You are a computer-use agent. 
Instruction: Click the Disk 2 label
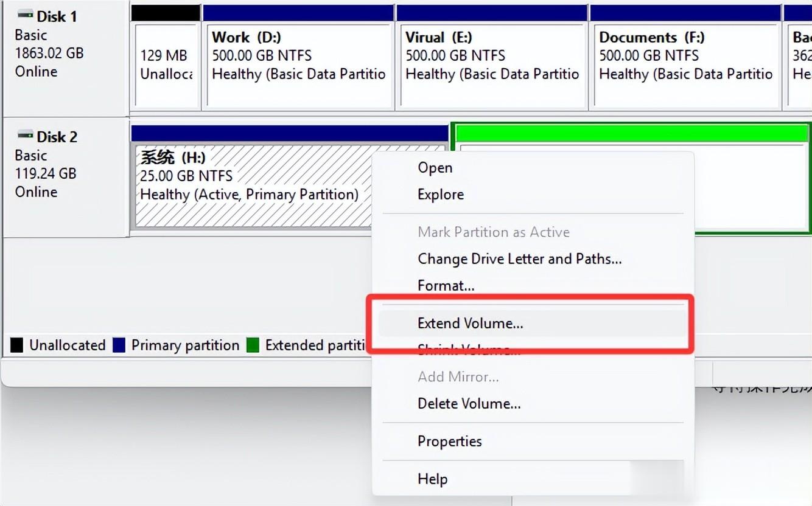point(57,137)
